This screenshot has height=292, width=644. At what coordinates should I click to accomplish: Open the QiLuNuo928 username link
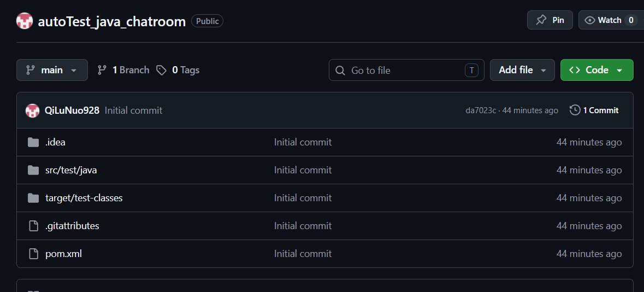point(72,110)
